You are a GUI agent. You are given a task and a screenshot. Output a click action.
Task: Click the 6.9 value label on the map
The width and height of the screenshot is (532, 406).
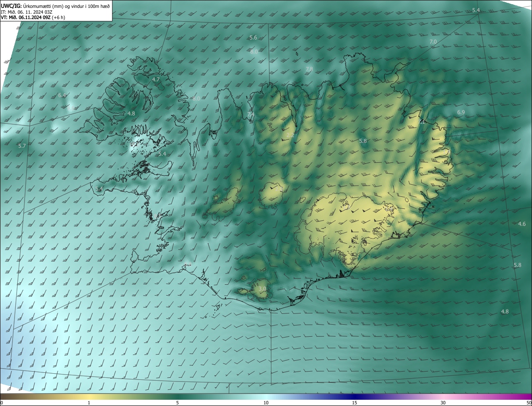click(461, 113)
